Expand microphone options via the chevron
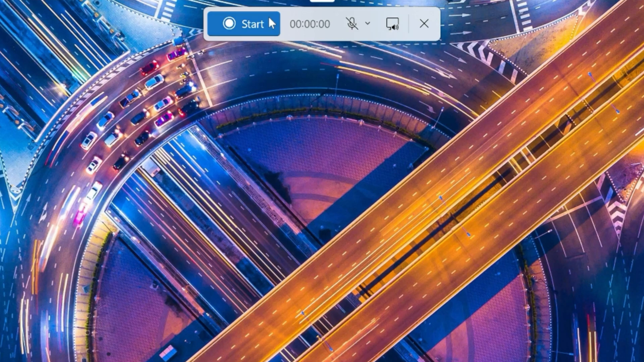This screenshot has width=644, height=362. coord(368,23)
